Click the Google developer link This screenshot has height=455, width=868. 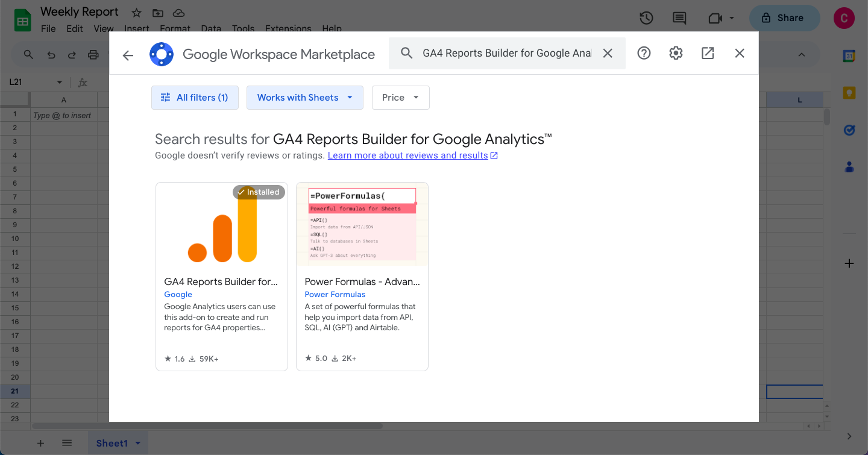[x=178, y=295]
